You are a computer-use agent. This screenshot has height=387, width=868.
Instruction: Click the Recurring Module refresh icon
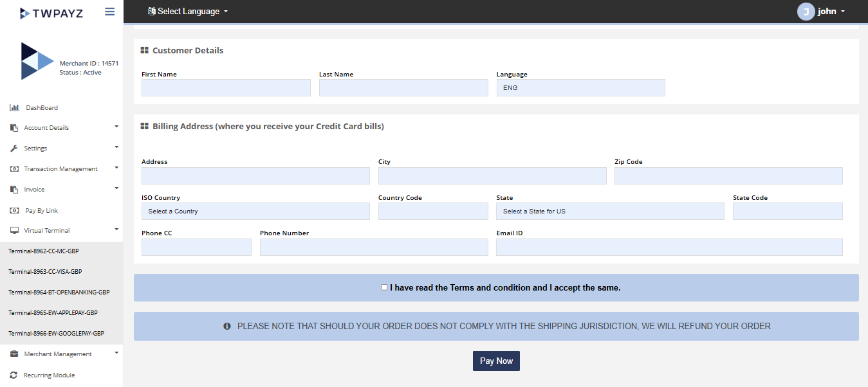pyautogui.click(x=14, y=375)
